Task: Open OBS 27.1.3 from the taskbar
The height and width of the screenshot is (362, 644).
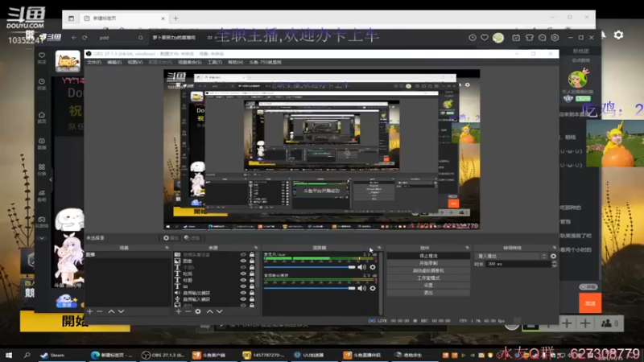Action: [163, 355]
